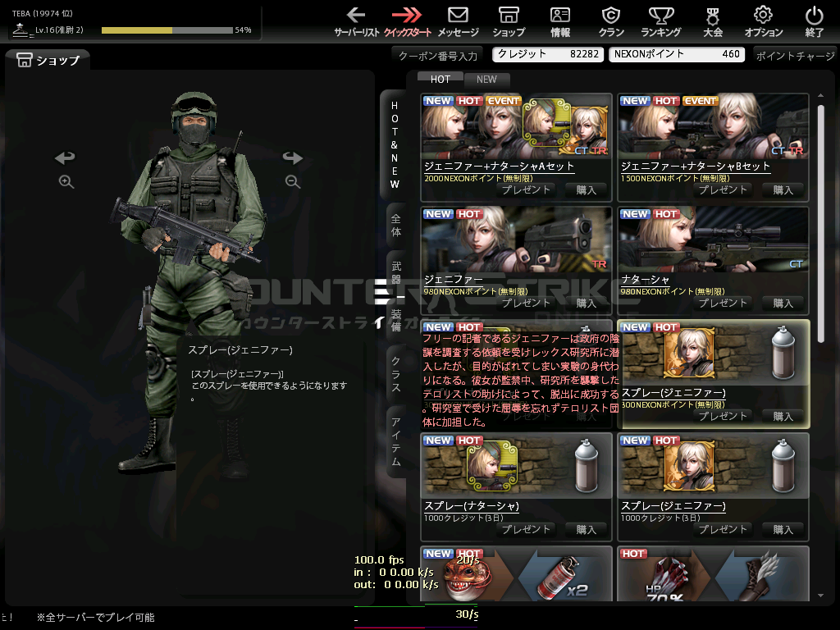This screenshot has height=630, width=840.
Task: Select the HOT tab
Action: tap(441, 80)
